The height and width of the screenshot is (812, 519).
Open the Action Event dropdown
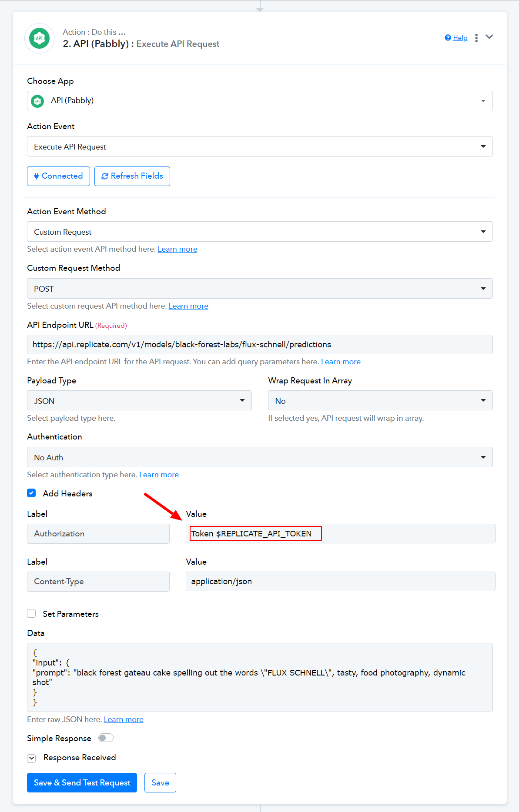(260, 146)
